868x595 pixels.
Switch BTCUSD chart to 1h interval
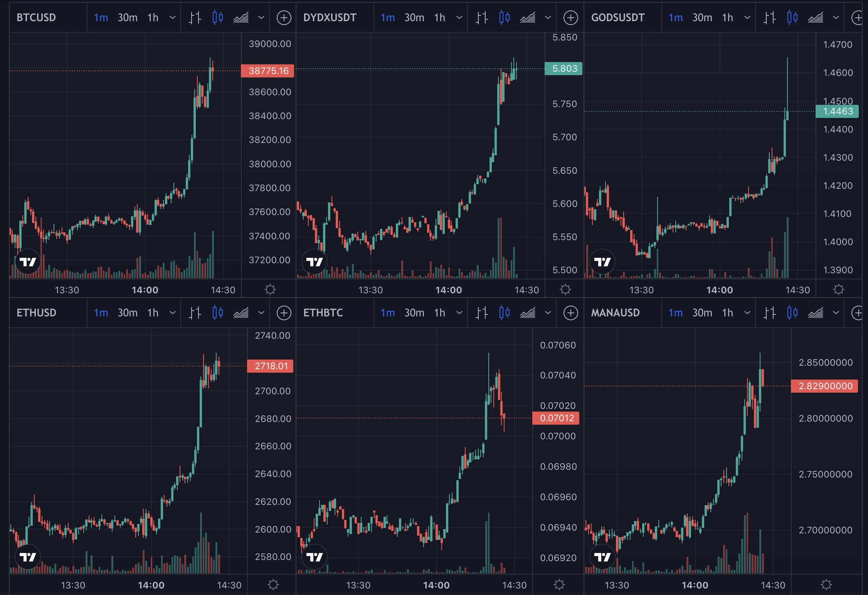153,18
